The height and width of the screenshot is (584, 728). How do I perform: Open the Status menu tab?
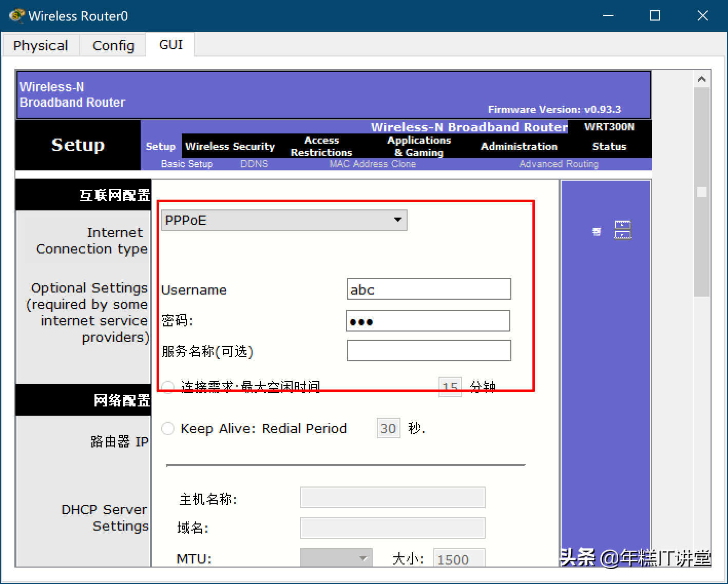(x=609, y=146)
